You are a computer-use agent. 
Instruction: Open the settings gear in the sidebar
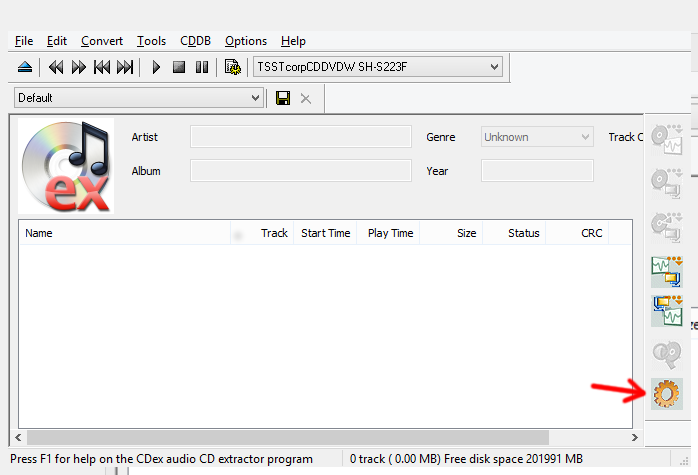tap(666, 394)
